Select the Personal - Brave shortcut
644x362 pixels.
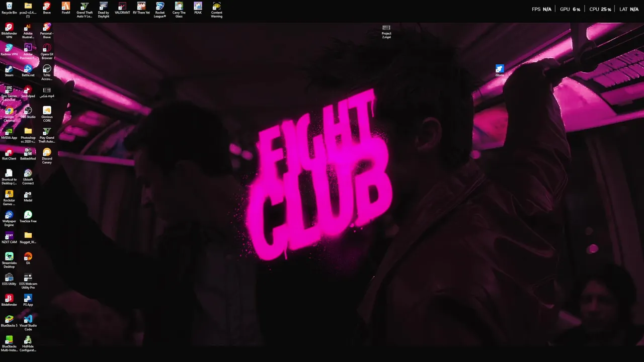pyautogui.click(x=47, y=31)
